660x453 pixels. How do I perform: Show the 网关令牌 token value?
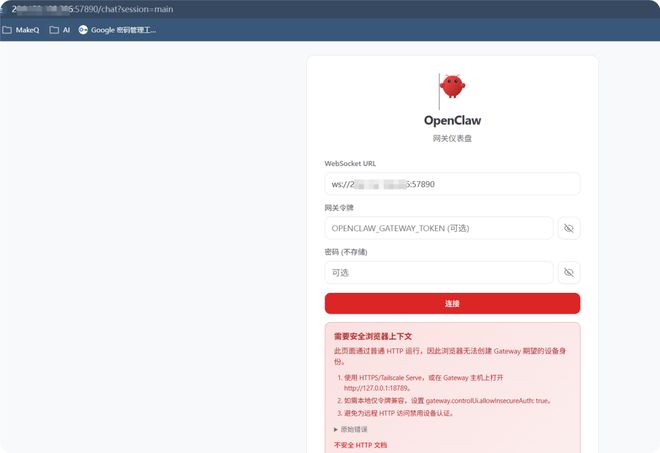click(569, 228)
